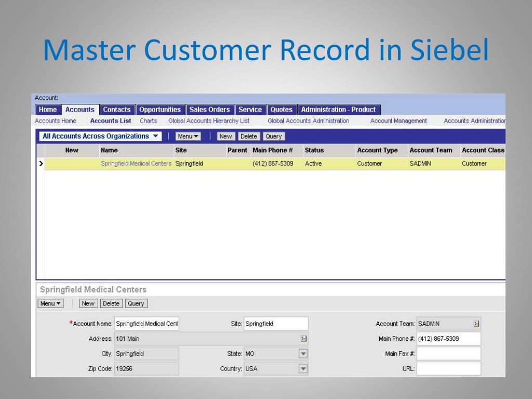Expand the State dropdown

point(303,353)
